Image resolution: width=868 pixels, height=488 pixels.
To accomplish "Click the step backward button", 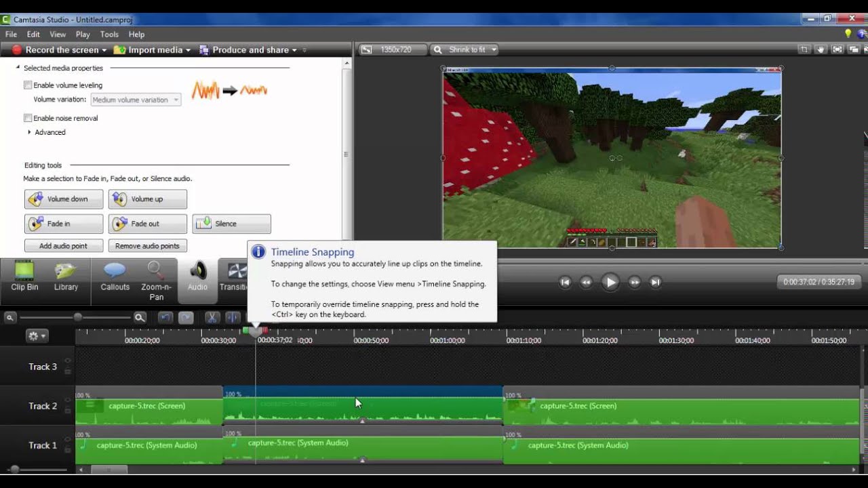I will [587, 282].
